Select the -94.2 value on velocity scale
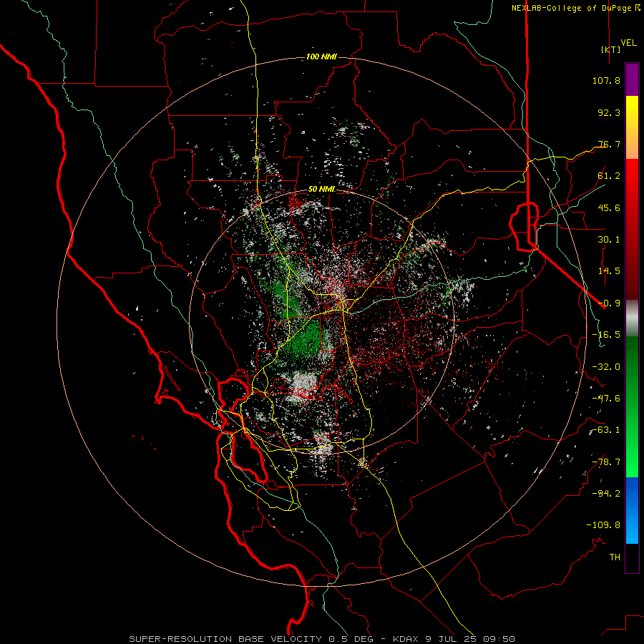 coord(606,494)
